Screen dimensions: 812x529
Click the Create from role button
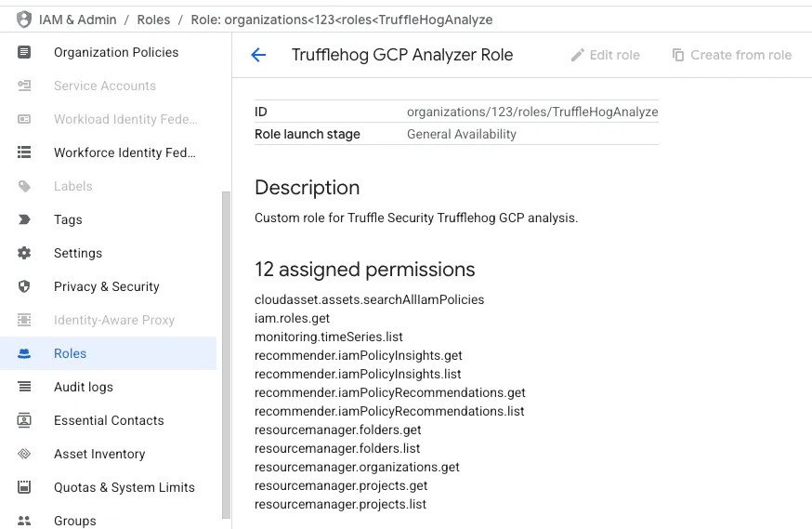732,55
